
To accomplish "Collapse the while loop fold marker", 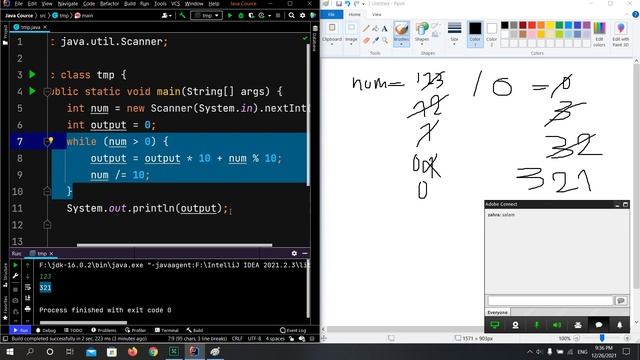I will 47,141.
